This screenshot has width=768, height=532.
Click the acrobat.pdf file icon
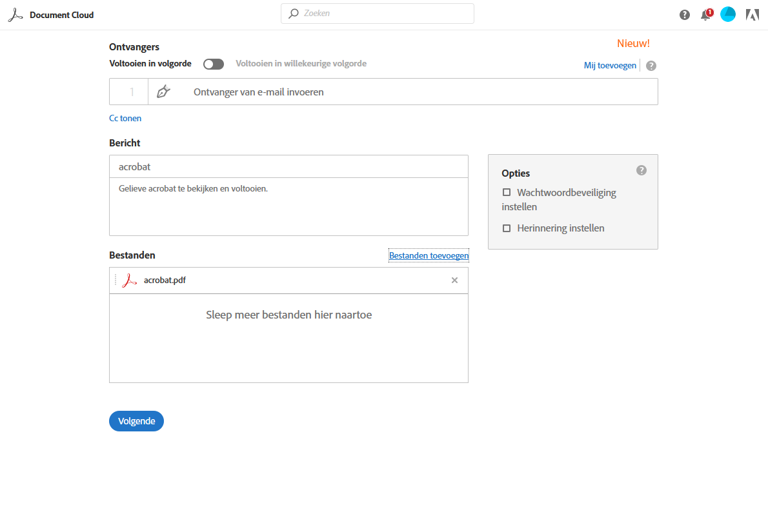130,281
